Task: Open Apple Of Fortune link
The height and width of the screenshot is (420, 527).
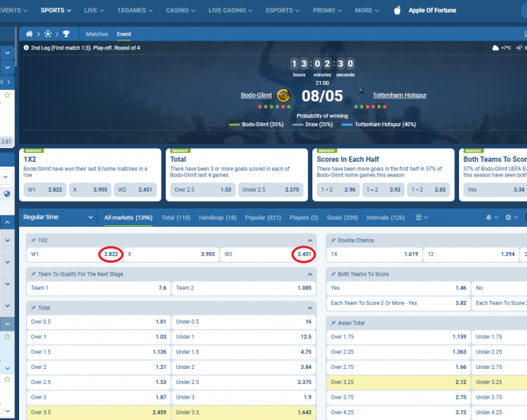Action: [x=432, y=11]
